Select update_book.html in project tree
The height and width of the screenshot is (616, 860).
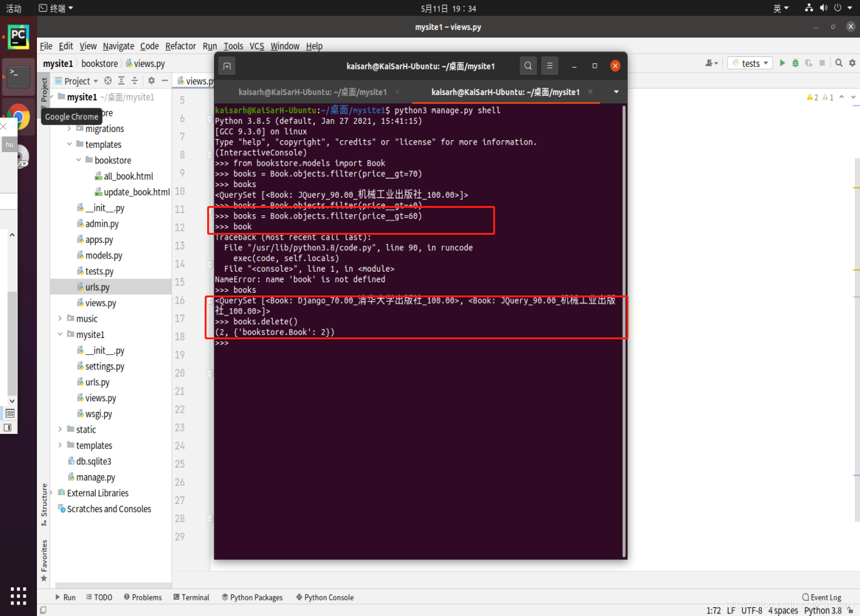(132, 192)
